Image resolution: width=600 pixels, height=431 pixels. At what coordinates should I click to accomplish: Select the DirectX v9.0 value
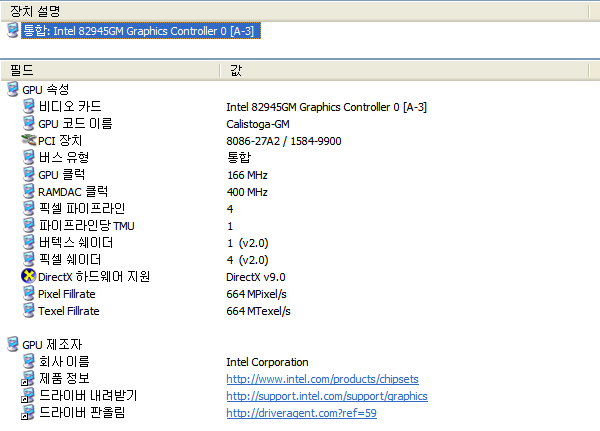coord(256,277)
